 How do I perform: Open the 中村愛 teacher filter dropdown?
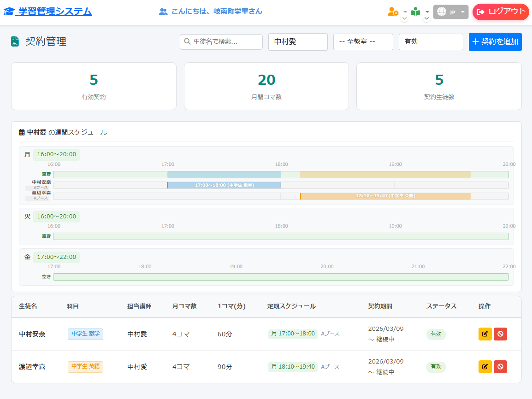coord(298,41)
